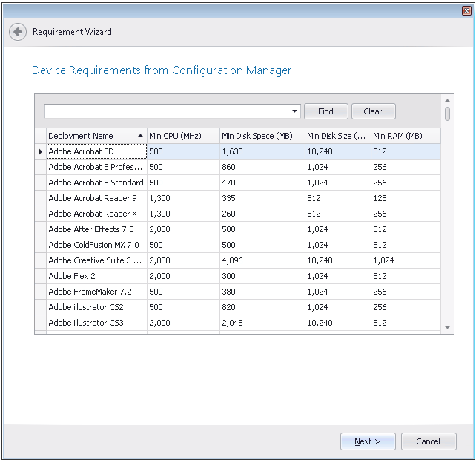Select the Adobe Acrobat Reader 9 row
The width and height of the screenshot is (476, 460).
pos(93,198)
